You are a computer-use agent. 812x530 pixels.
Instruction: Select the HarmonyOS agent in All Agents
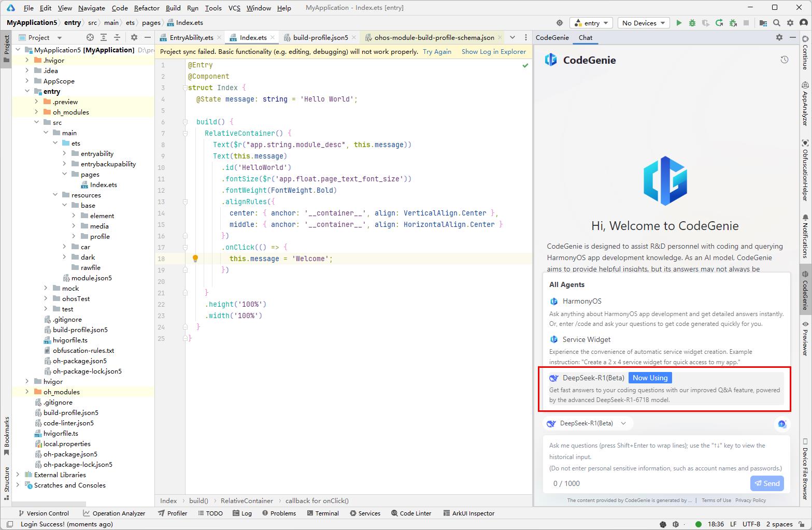581,301
